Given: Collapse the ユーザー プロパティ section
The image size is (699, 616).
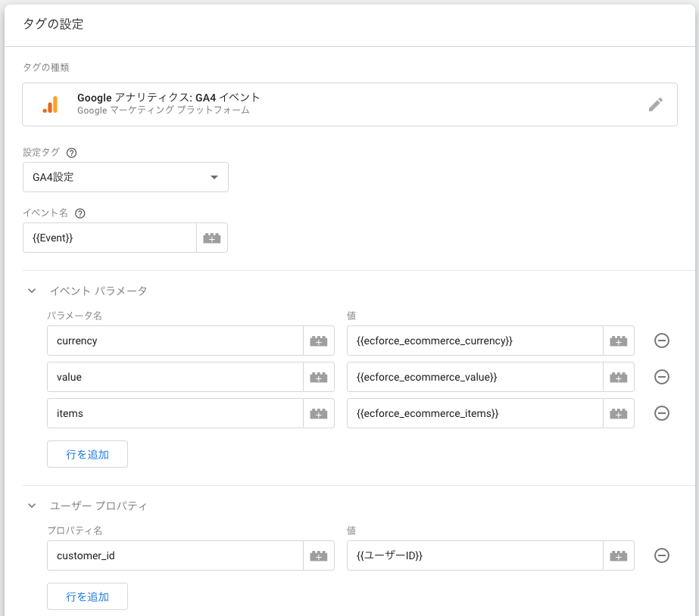Looking at the screenshot, I should [32, 506].
